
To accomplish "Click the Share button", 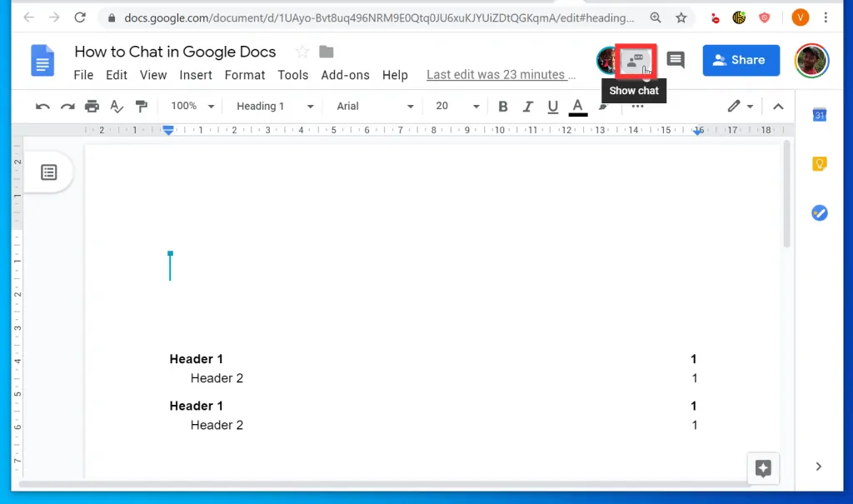I will (741, 59).
